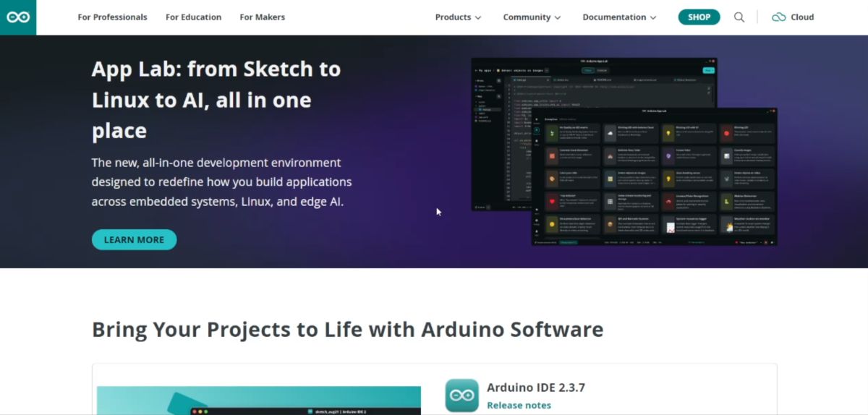This screenshot has height=415, width=868.
Task: Select the Arduino IDE 2.3.7 title
Action: click(536, 388)
